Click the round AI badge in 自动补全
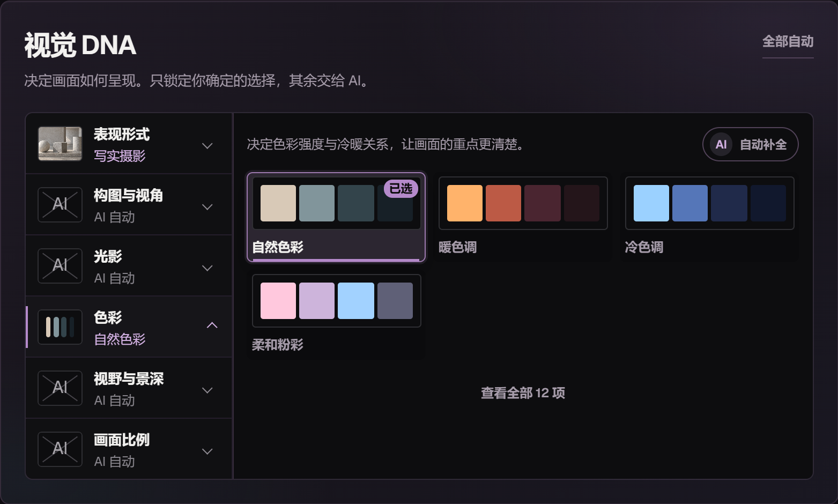Viewport: 838px width, 504px height. click(721, 144)
